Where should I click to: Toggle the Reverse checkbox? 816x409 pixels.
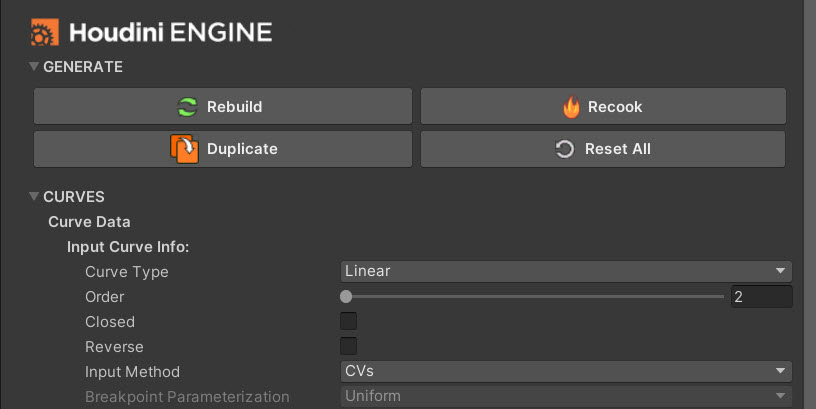click(x=348, y=346)
